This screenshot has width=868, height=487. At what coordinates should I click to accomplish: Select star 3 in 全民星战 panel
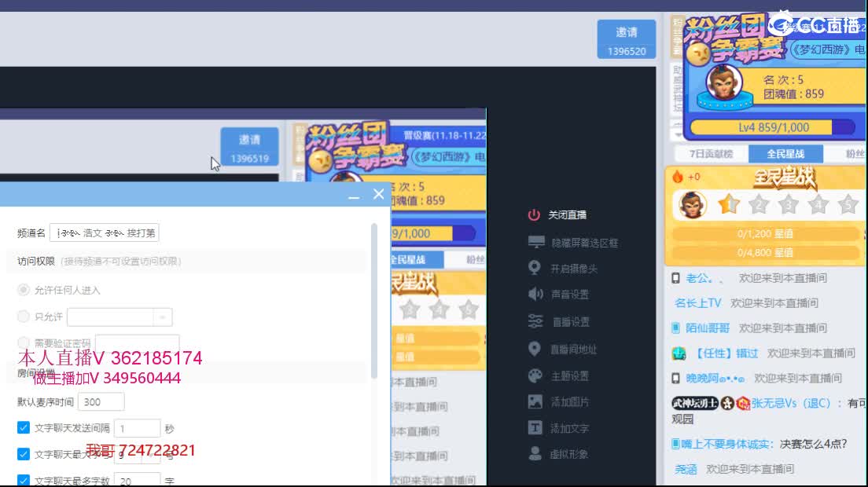(789, 204)
